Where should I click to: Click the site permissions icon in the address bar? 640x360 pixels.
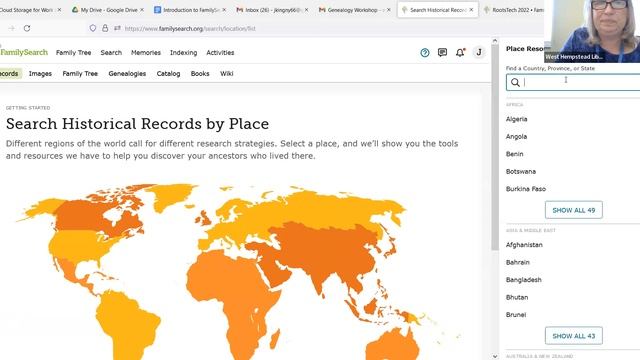tap(117, 28)
